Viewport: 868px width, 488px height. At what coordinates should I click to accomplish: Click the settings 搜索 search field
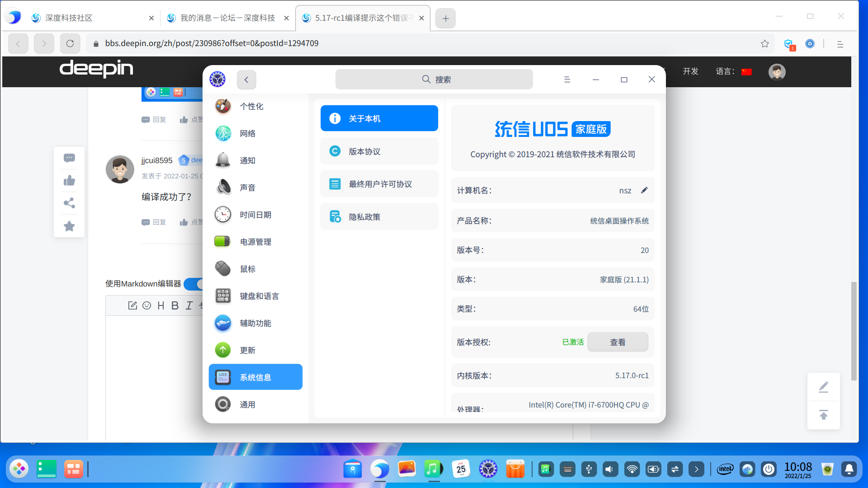(x=434, y=80)
